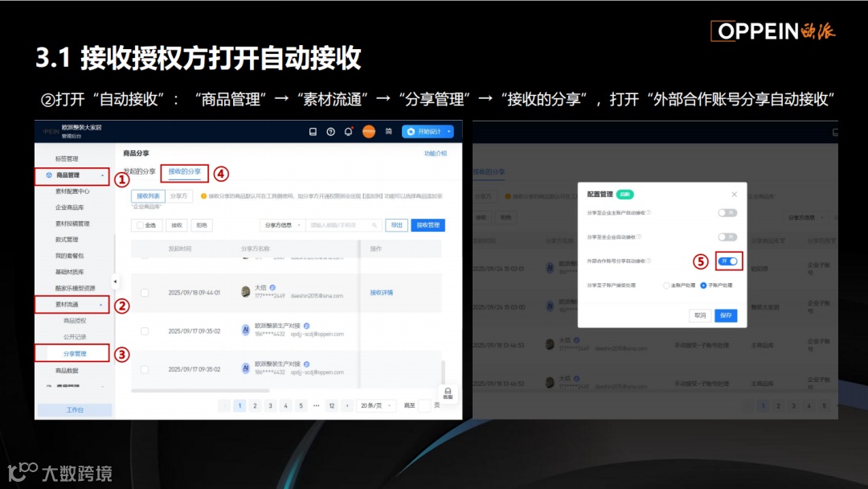
Task: Collapse the 商品管理 menu arrow
Action: (102, 175)
